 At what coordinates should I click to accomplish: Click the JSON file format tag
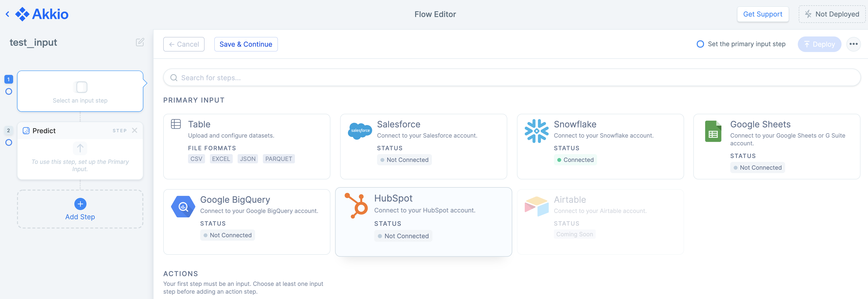click(x=248, y=159)
